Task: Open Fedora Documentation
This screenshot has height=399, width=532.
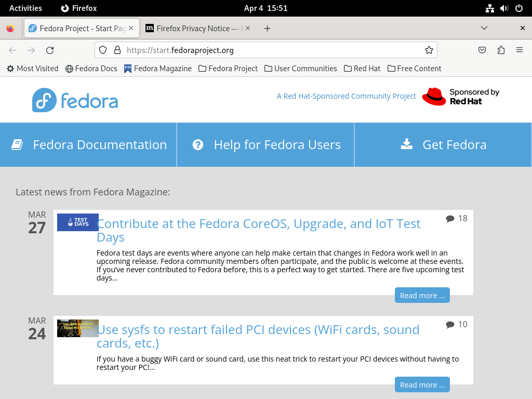Action: click(x=88, y=144)
